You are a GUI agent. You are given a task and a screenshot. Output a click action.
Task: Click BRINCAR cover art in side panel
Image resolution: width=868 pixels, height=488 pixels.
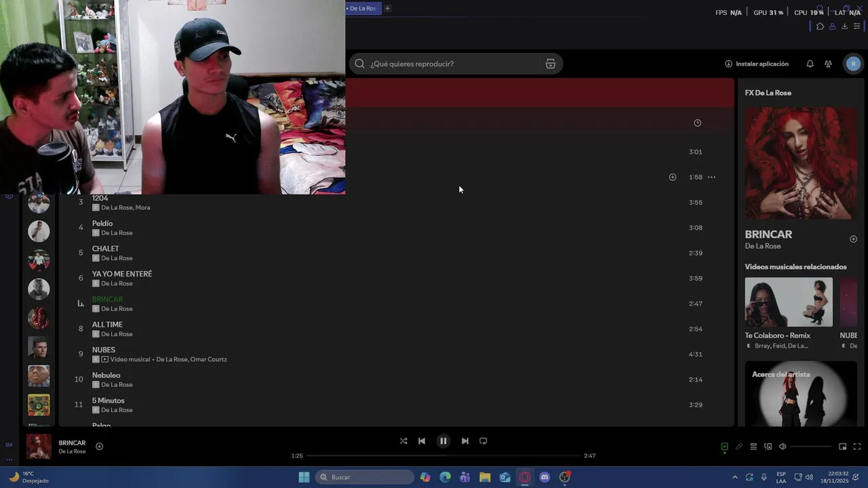(801, 163)
